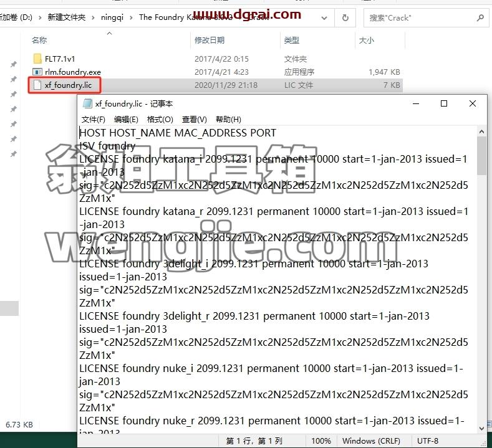Open the 文件(F) menu in Notepad
492x448 pixels.
click(93, 120)
